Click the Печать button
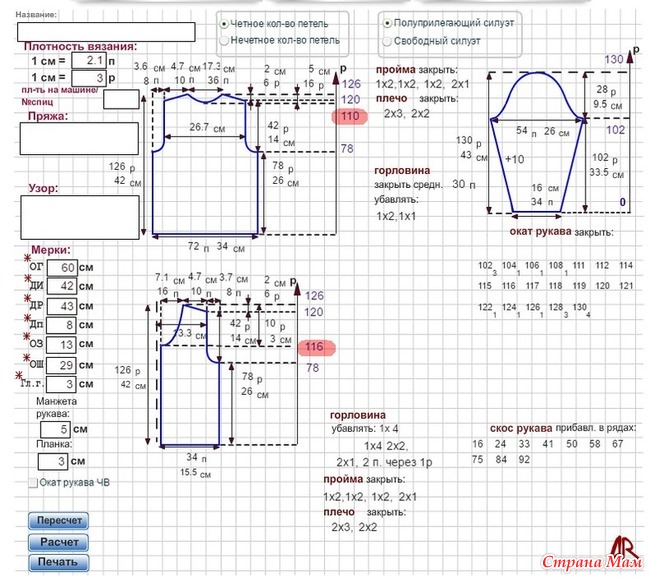 60,562
